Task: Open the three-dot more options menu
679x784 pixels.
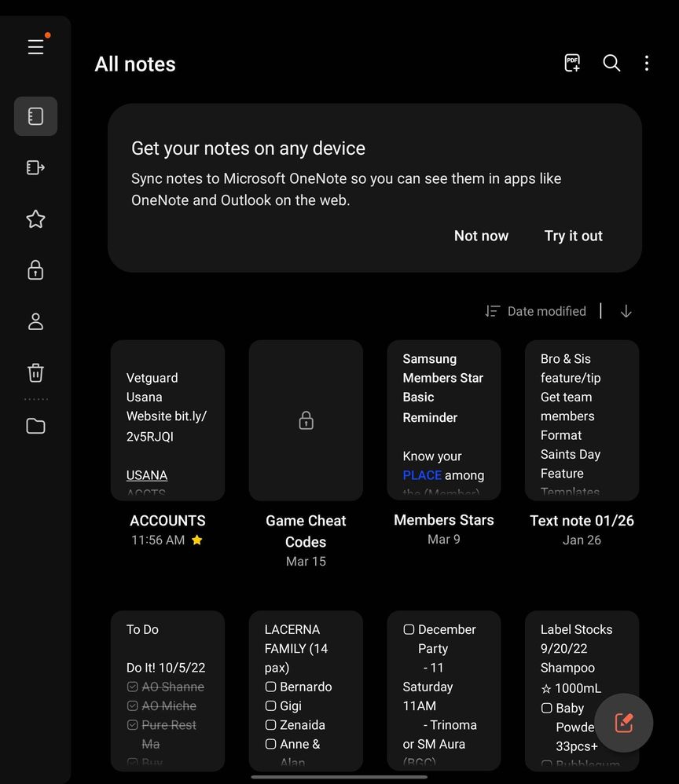Action: click(647, 63)
